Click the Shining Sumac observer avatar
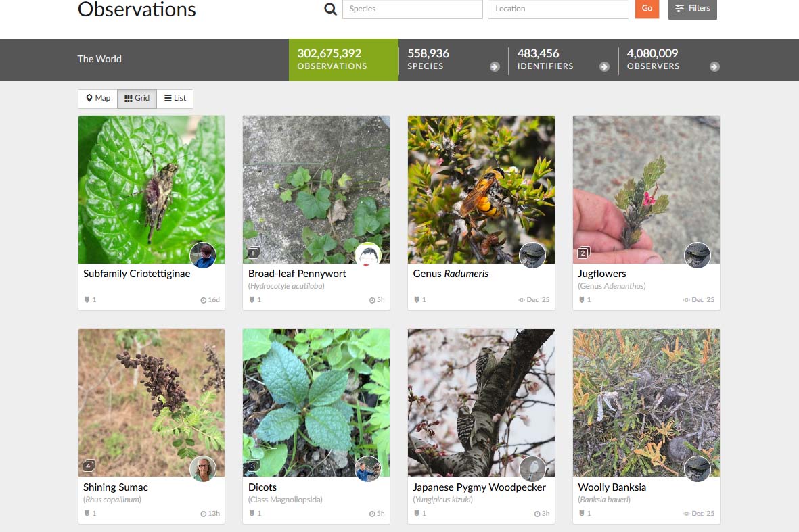 [202, 468]
